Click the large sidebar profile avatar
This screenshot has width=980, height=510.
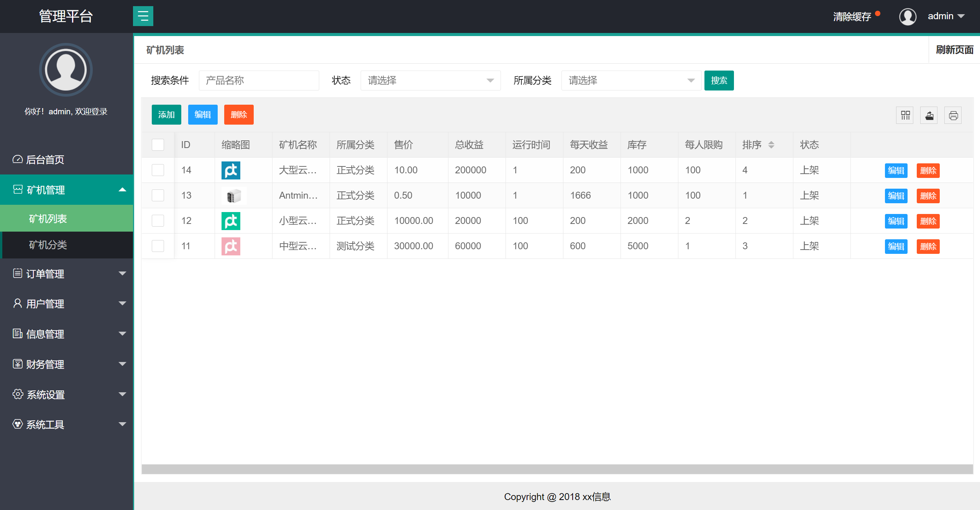(x=66, y=70)
